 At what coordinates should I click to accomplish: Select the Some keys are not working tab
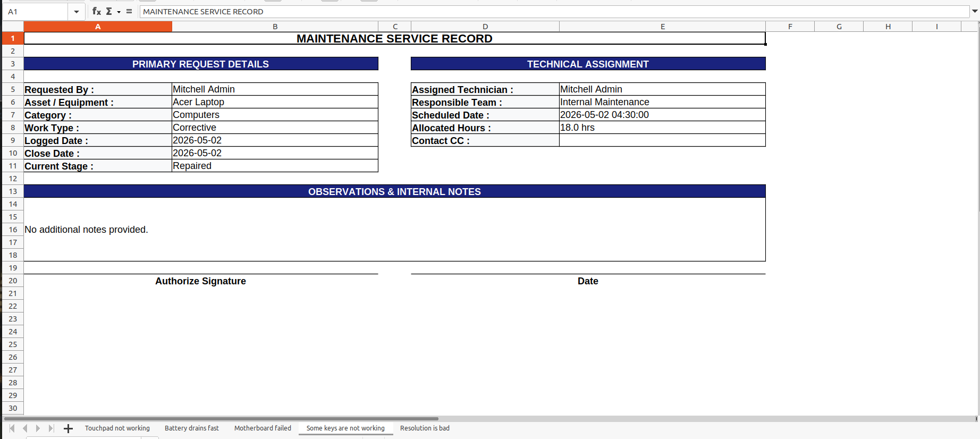345,428
